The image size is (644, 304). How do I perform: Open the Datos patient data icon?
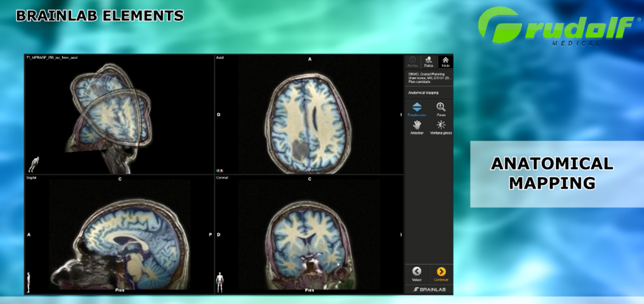428,62
